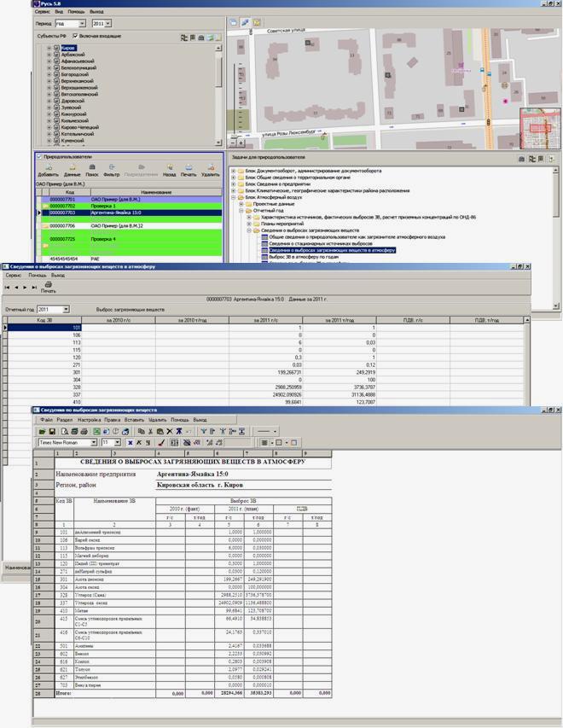Open the Отчетный год 2011 dropdown
Viewport: 563px width, 728px height.
(x=65, y=309)
